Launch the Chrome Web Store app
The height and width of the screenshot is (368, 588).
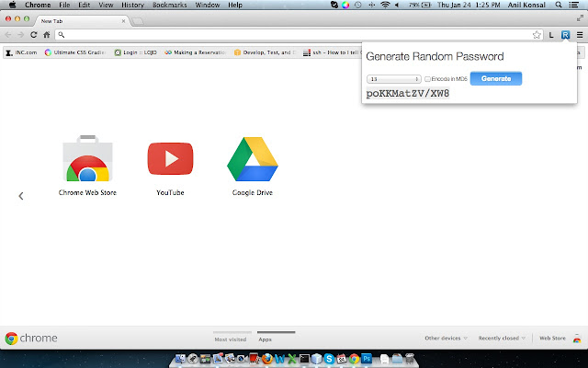pos(87,166)
